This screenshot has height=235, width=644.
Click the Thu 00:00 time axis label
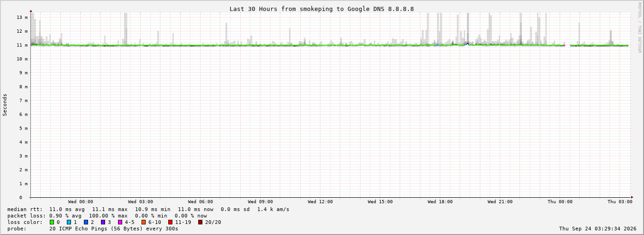pos(560,202)
